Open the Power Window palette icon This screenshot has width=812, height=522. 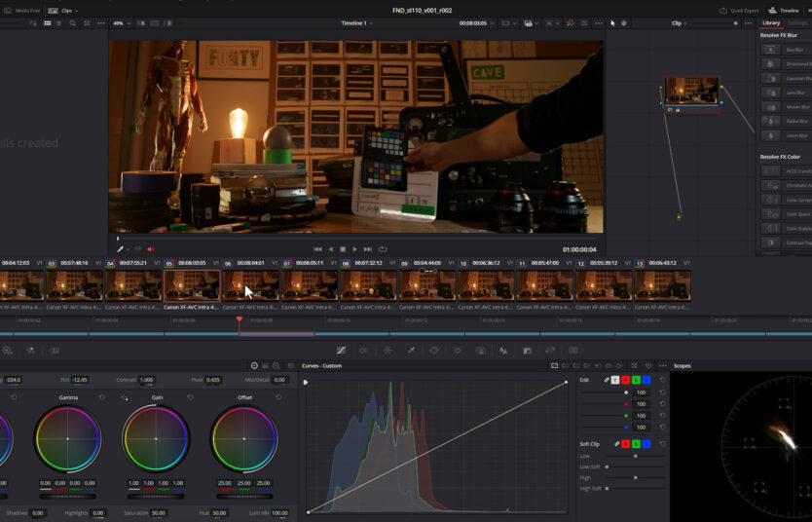(433, 350)
